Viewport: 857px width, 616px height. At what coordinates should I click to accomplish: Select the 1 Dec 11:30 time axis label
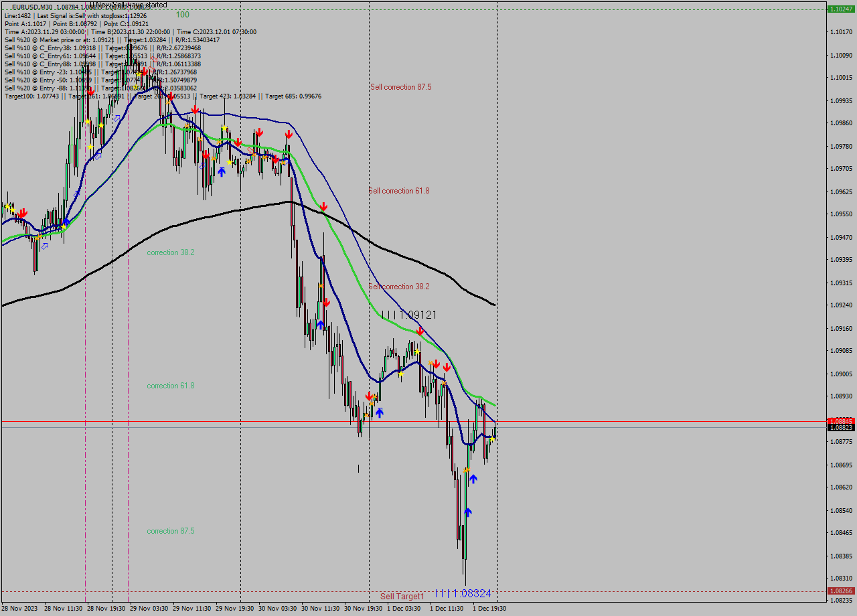tap(447, 608)
